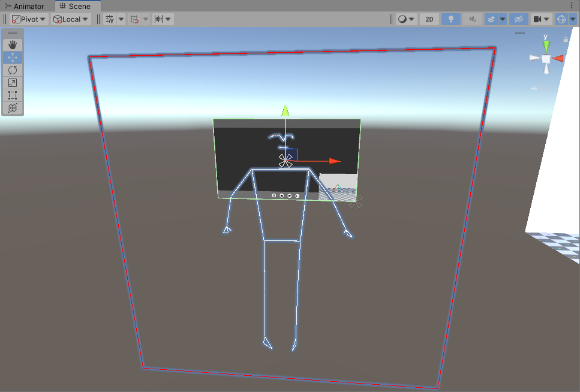Click the light gizmo icon at the move gizmo origin
The height and width of the screenshot is (392, 580).
click(285, 161)
